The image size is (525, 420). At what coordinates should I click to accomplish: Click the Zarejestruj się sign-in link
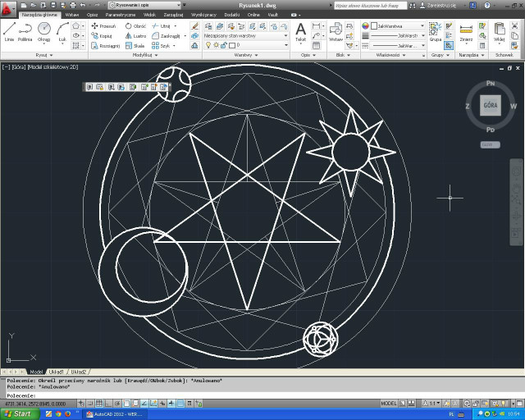(x=441, y=6)
